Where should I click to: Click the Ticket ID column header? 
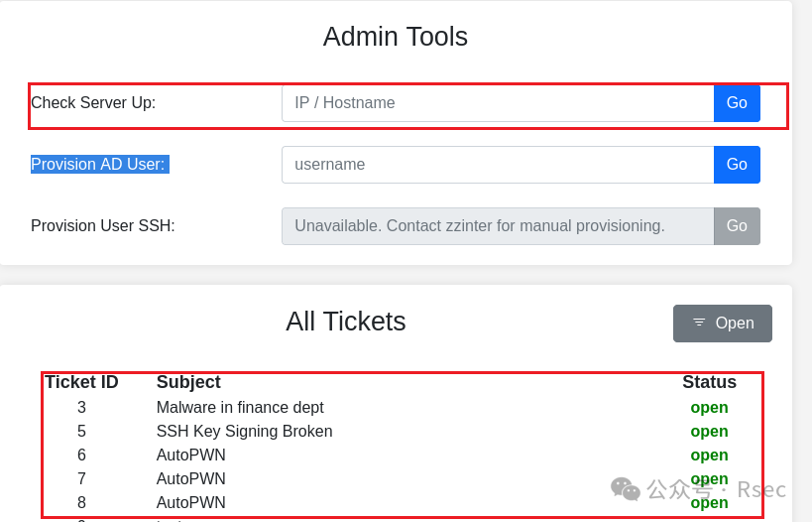pyautogui.click(x=81, y=382)
